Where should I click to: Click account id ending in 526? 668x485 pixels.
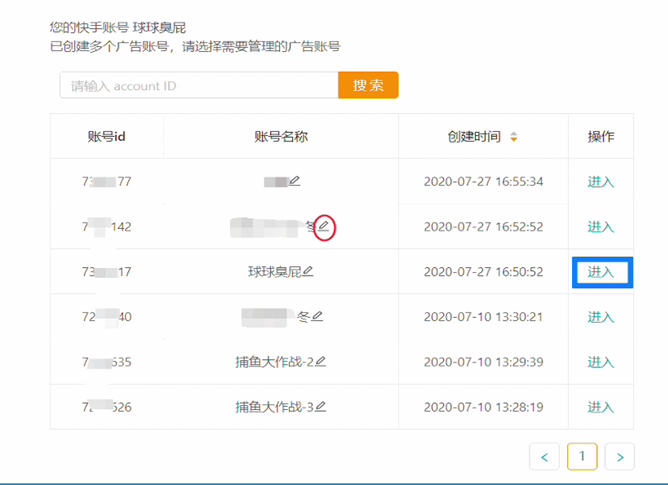pyautogui.click(x=107, y=407)
